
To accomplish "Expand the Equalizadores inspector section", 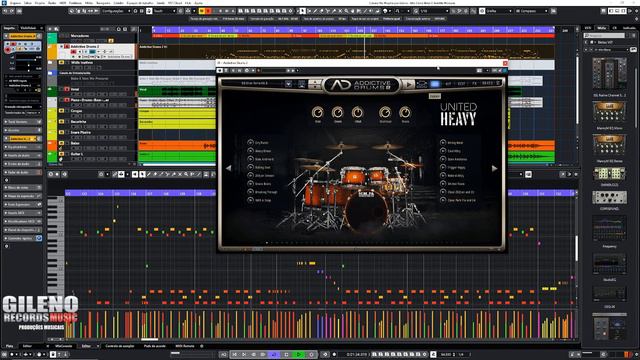I will click(x=22, y=147).
